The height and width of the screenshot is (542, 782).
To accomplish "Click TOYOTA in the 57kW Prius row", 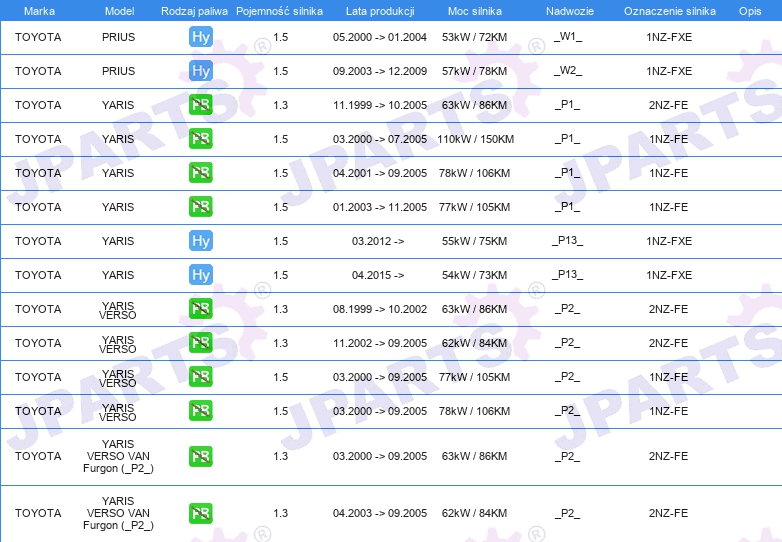I will click(x=38, y=71).
